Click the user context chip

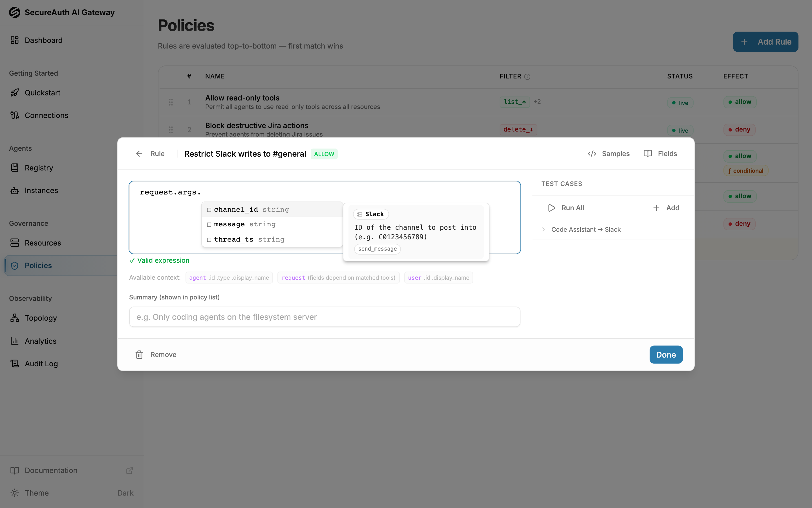[438, 277]
